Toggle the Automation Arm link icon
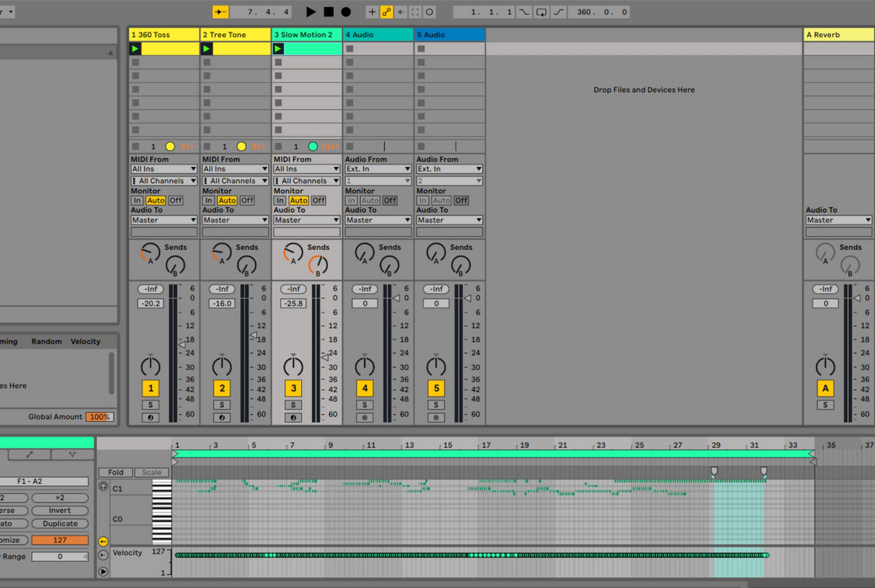Image resolution: width=875 pixels, height=588 pixels. [x=386, y=12]
